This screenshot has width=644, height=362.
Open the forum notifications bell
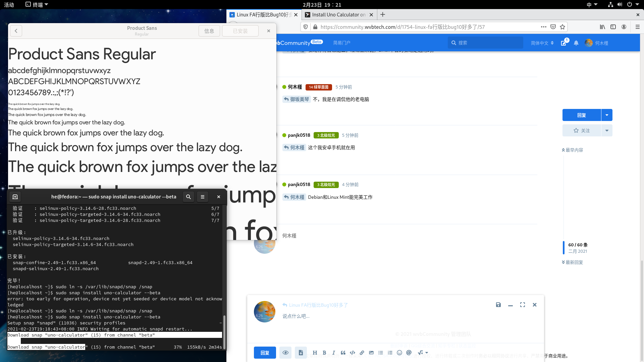pyautogui.click(x=576, y=43)
